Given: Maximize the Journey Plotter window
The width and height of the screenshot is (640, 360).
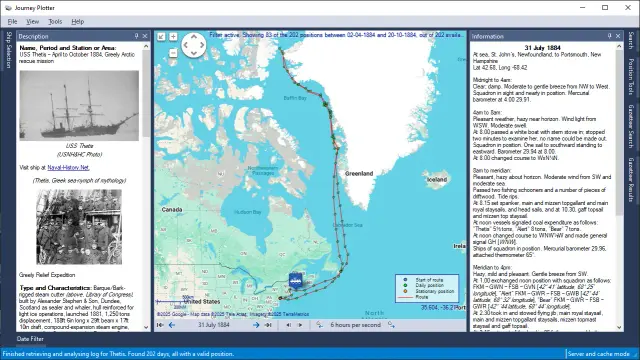Looking at the screenshot, I should (605, 8).
